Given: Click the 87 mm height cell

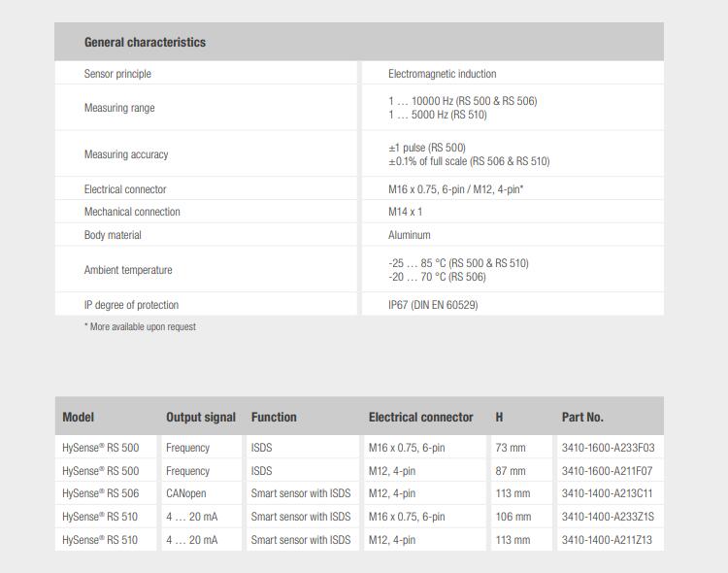Looking at the screenshot, I should point(511,471).
